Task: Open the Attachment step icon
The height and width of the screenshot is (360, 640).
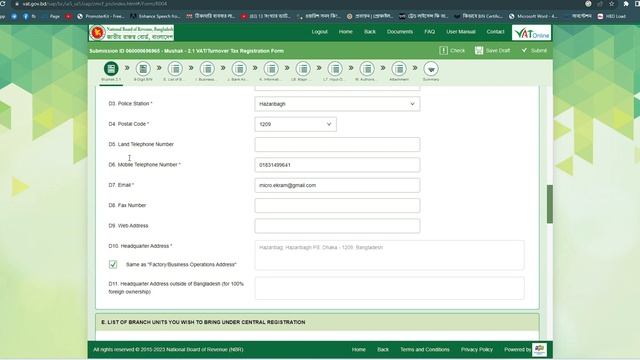Action: click(x=399, y=69)
